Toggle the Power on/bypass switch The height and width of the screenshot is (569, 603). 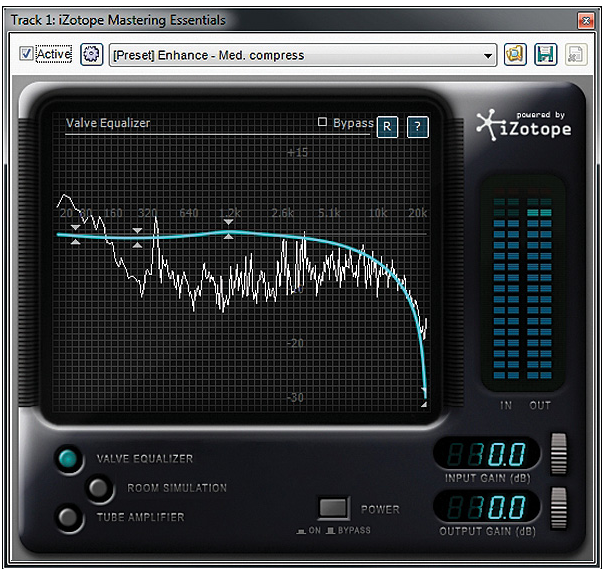point(333,507)
